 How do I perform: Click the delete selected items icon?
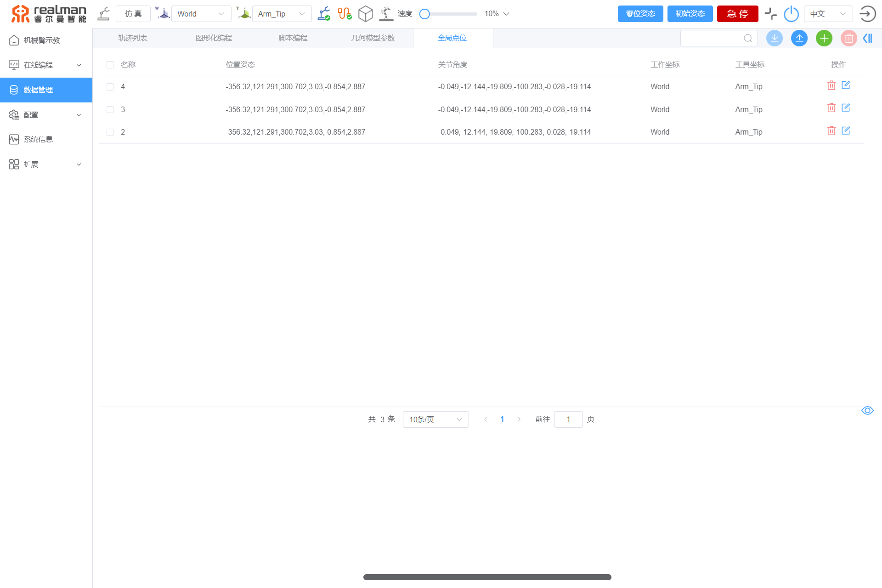[848, 38]
